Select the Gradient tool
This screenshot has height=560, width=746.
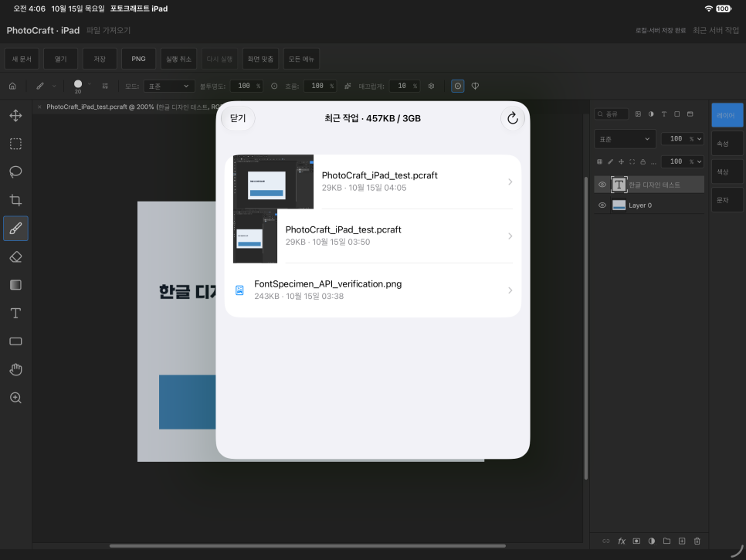(x=15, y=285)
